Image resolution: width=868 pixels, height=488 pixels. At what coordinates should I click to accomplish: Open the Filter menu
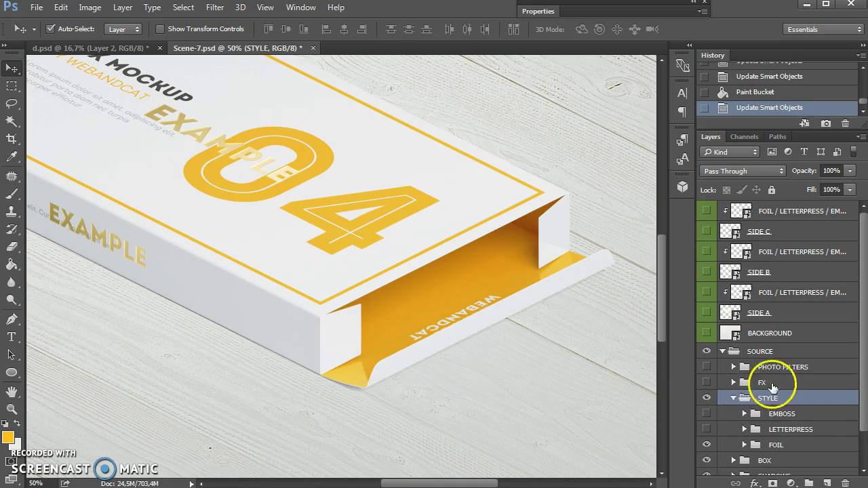point(215,7)
